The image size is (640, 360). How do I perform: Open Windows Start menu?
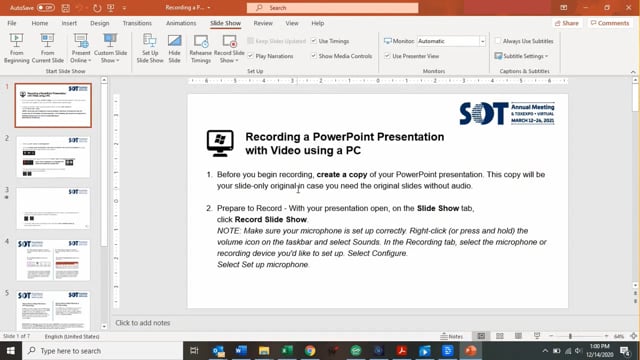coord(11,351)
